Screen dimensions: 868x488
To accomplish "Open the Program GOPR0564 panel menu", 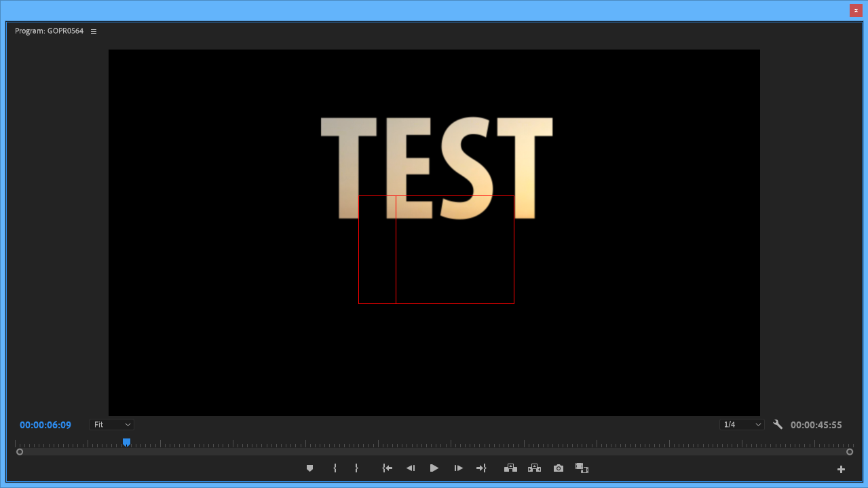I will (x=94, y=31).
